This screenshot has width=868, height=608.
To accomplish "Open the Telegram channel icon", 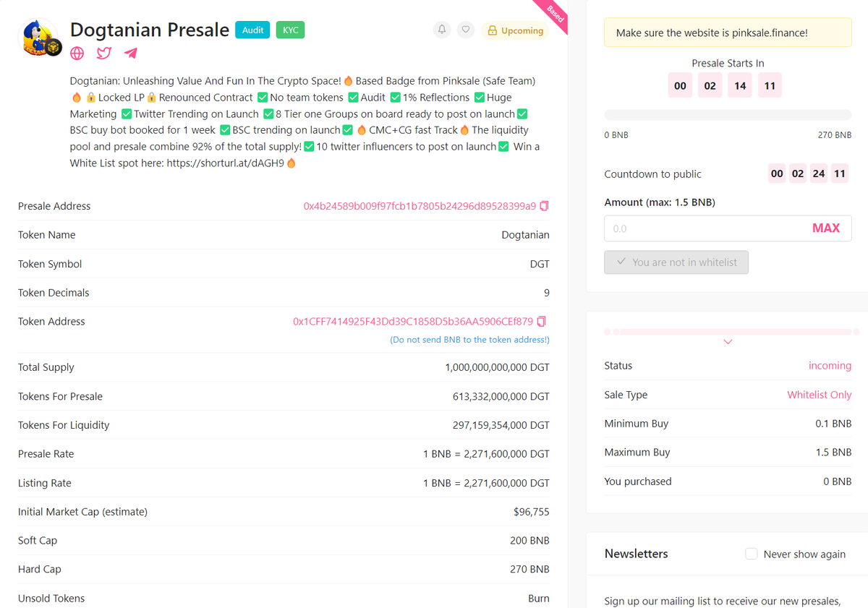I will 130,53.
